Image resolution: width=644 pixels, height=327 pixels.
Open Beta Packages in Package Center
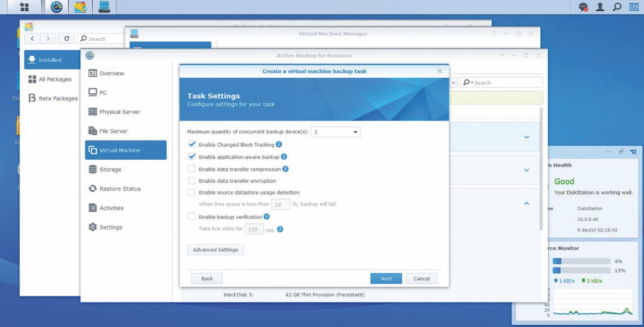tap(52, 99)
